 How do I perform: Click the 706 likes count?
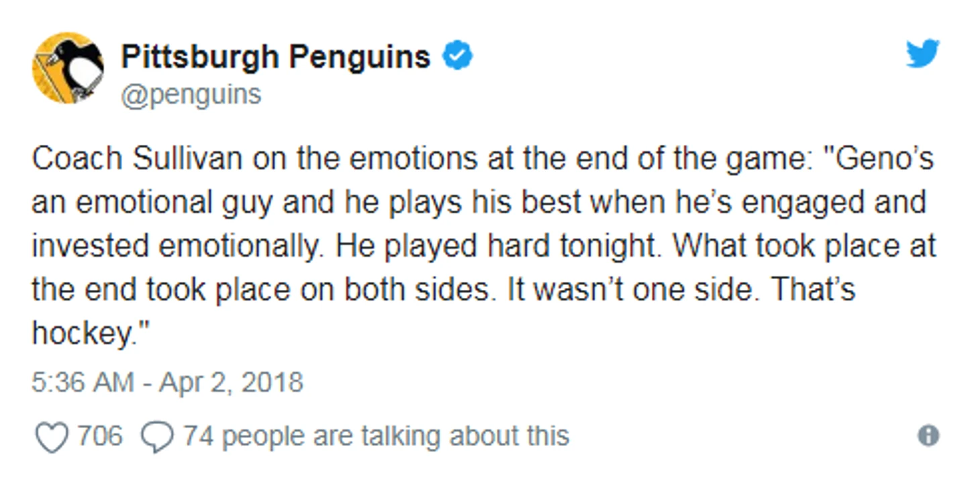point(100,437)
